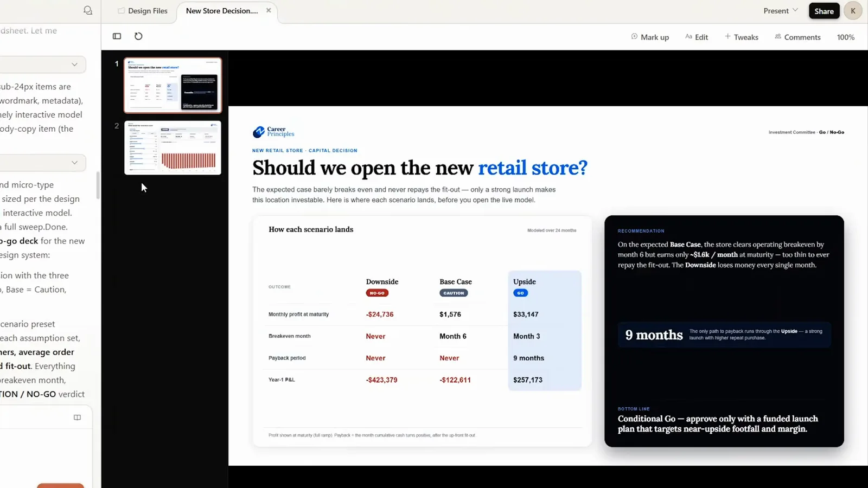Click the '$33,147' Upside profit value

(526, 314)
